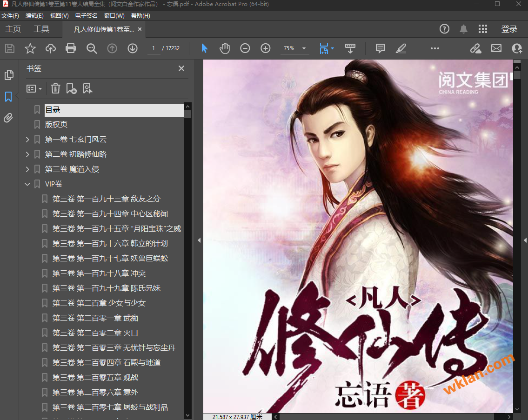Create a new bookmark with the add icon

point(72,88)
